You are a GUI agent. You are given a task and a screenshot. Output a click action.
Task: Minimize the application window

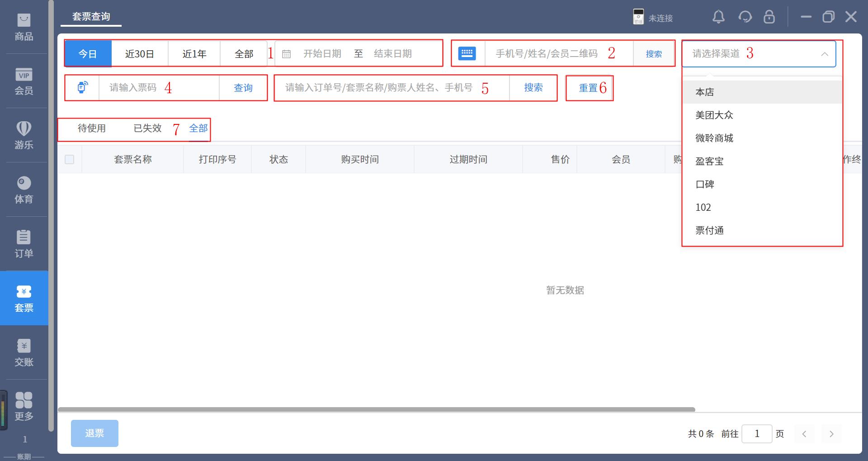point(806,17)
